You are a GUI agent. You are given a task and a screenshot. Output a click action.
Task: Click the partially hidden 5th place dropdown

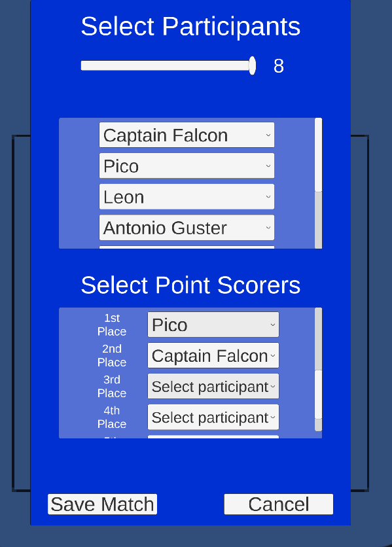click(x=213, y=437)
